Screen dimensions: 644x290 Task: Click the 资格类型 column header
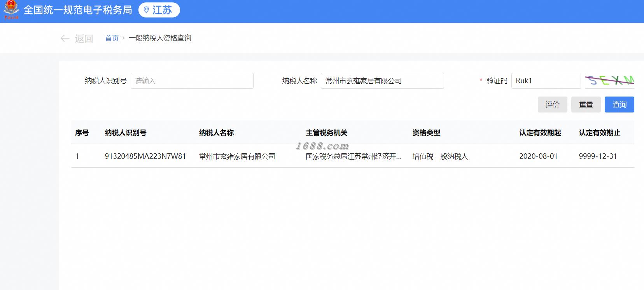[426, 133]
